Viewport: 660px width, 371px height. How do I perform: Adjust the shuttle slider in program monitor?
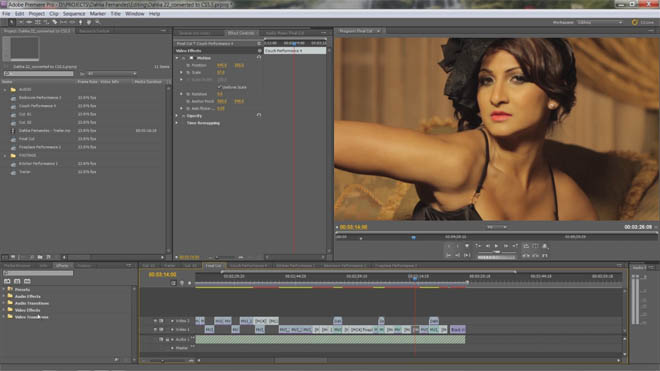[x=497, y=252]
